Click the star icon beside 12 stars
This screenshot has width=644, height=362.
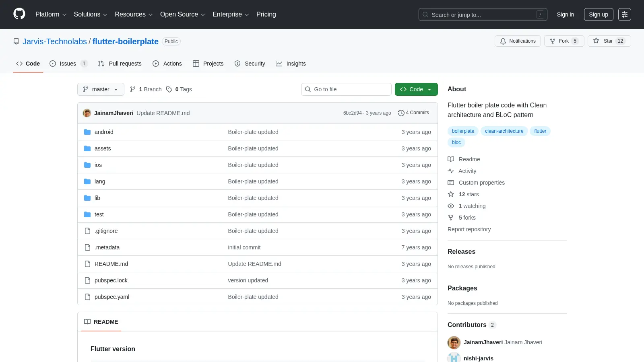tap(451, 194)
